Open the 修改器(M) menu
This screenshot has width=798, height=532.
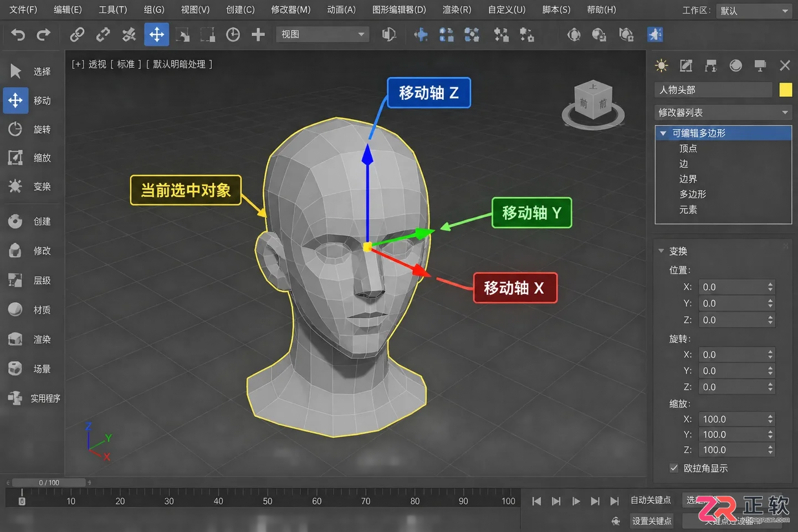[291, 10]
